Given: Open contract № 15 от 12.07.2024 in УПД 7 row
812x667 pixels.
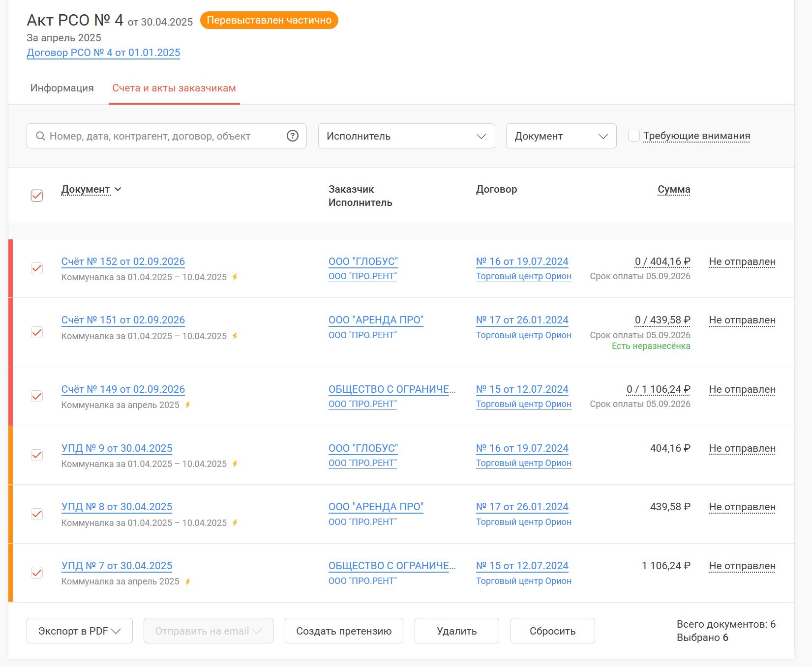Looking at the screenshot, I should tap(522, 566).
